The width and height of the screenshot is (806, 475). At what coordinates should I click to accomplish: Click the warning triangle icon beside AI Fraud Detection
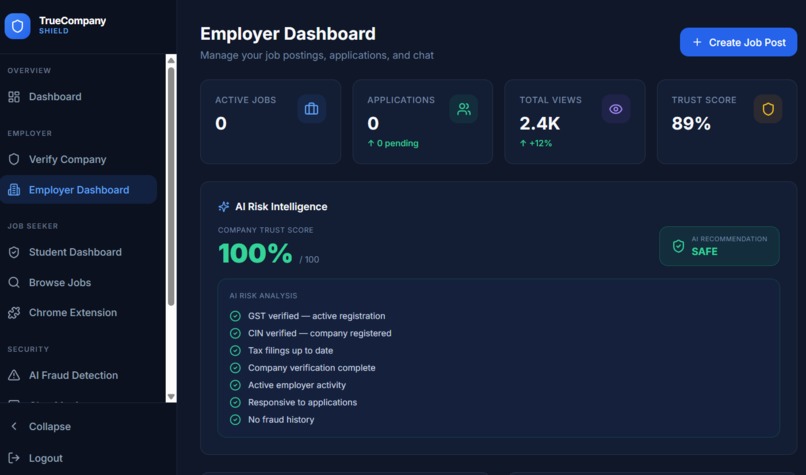(x=14, y=375)
